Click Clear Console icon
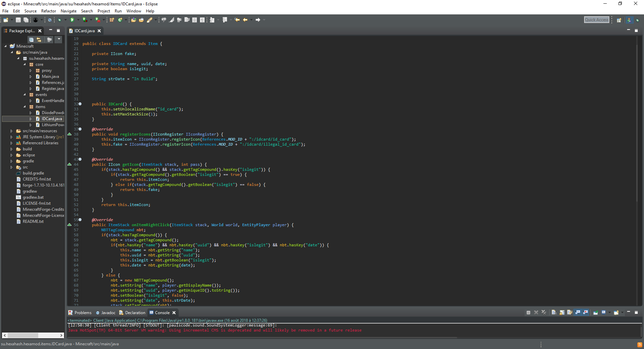Screen dimensions: 644x349 (x=554, y=312)
